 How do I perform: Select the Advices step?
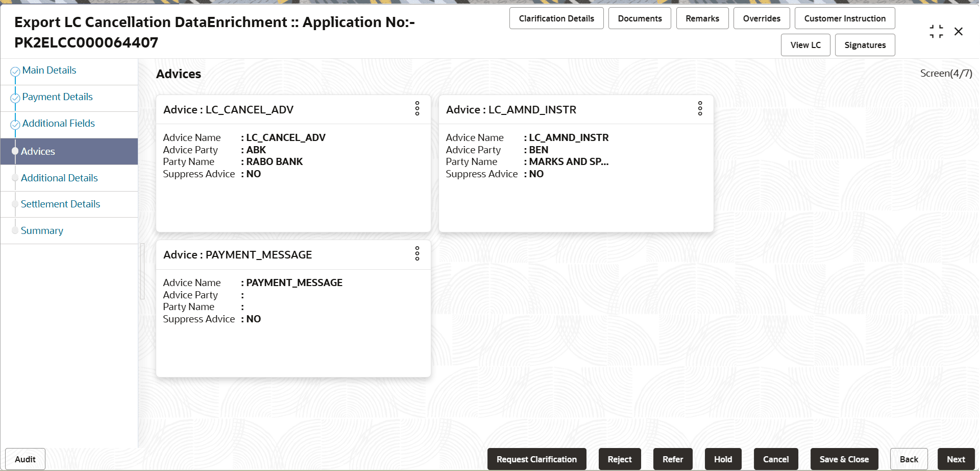(x=69, y=151)
